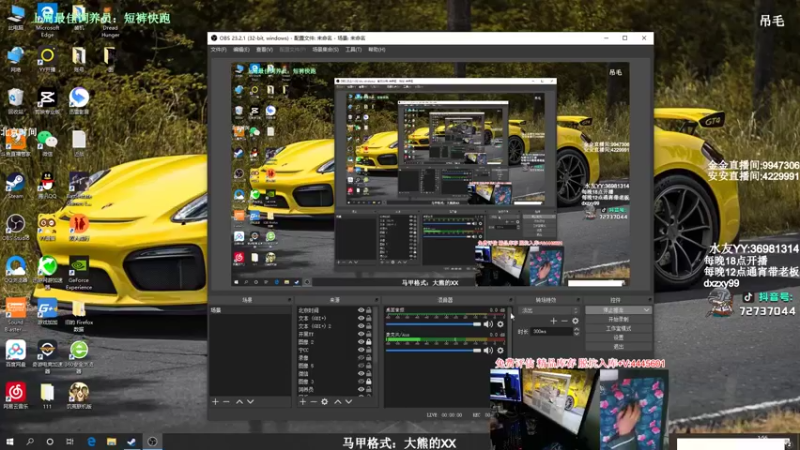Open transition properties gear icon
800x450 pixels.
575,320
